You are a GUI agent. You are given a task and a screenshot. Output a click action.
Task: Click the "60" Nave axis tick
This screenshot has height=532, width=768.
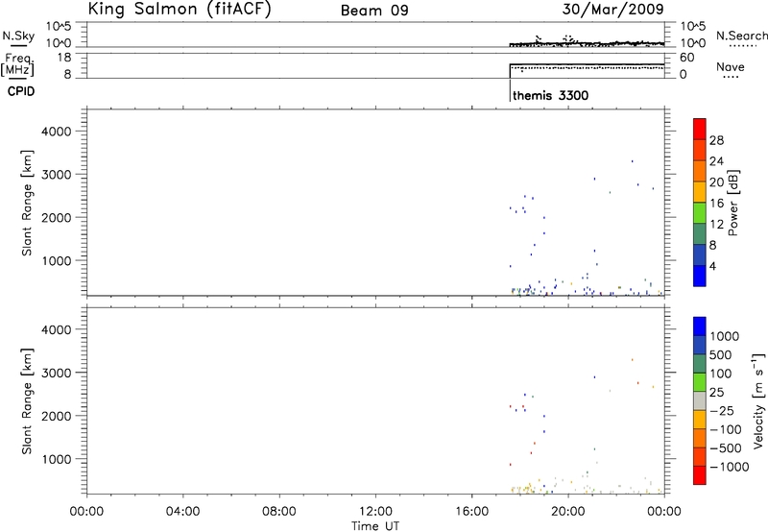[687, 58]
